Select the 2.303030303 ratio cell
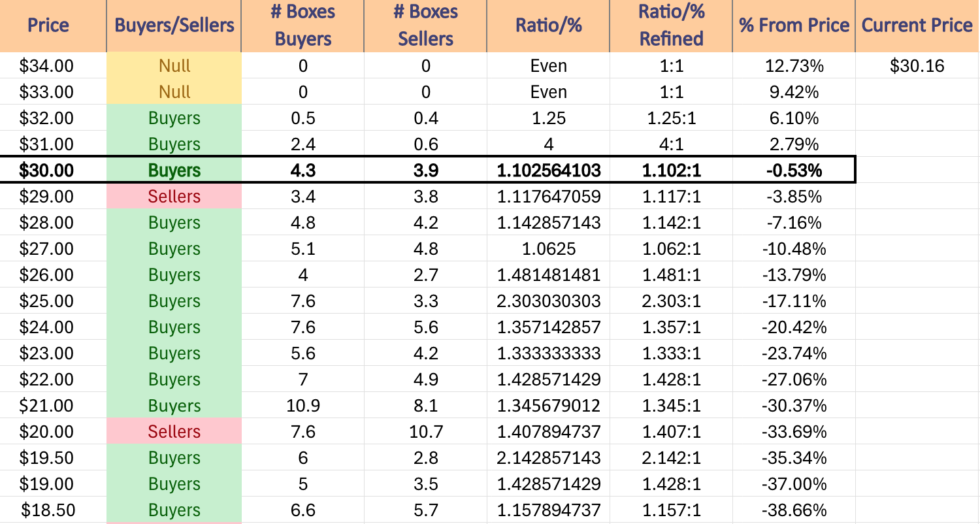 (548, 301)
